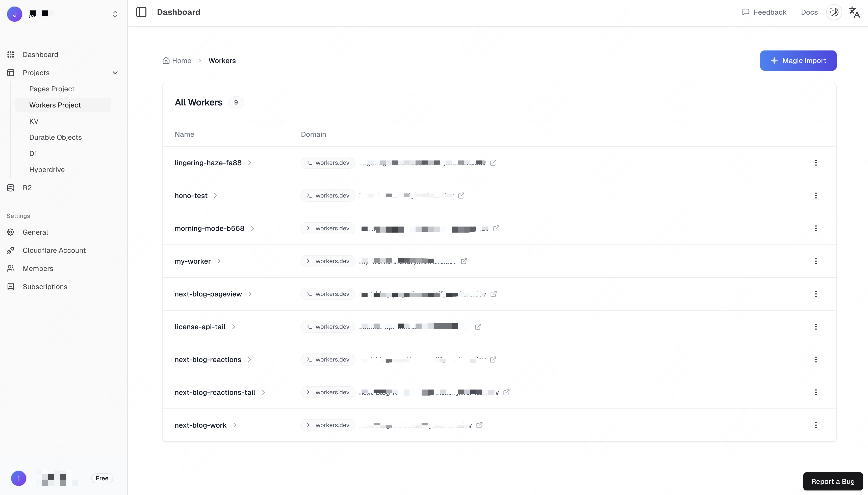
Task: Click the Members section in sidebar
Action: (38, 268)
